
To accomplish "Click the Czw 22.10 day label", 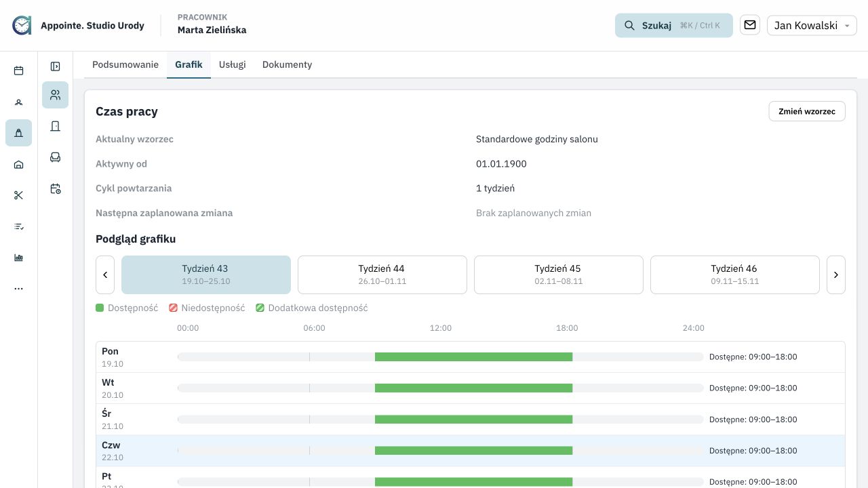I will [x=113, y=451].
